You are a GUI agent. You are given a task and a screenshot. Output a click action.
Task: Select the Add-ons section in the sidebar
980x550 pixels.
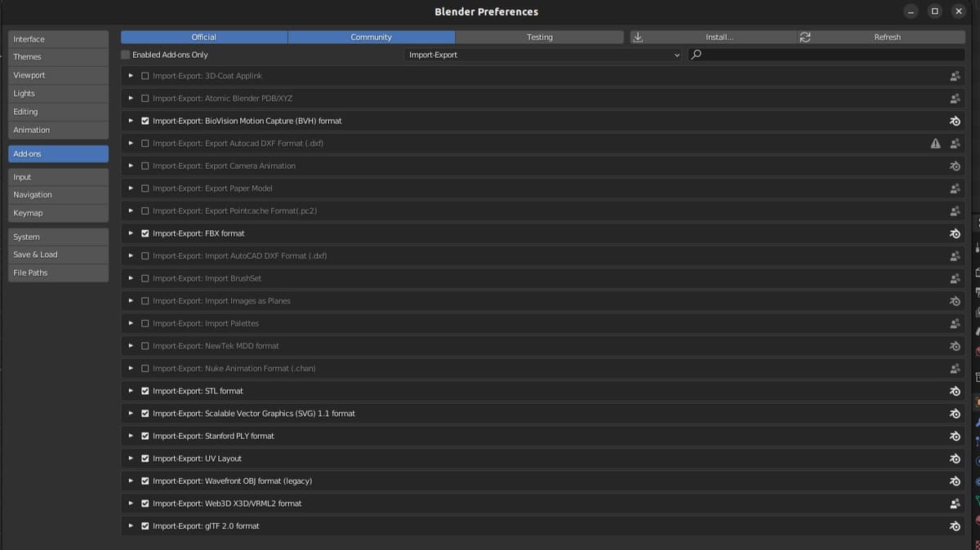click(58, 153)
